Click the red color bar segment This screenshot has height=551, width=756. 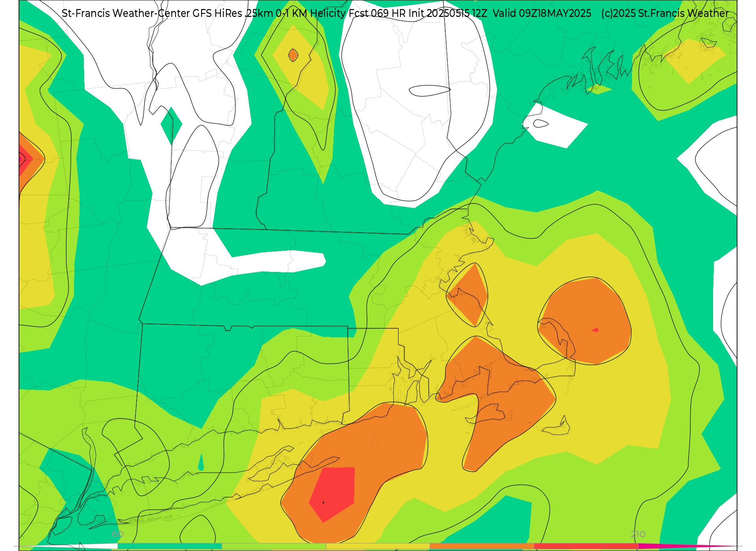[x=586, y=546]
